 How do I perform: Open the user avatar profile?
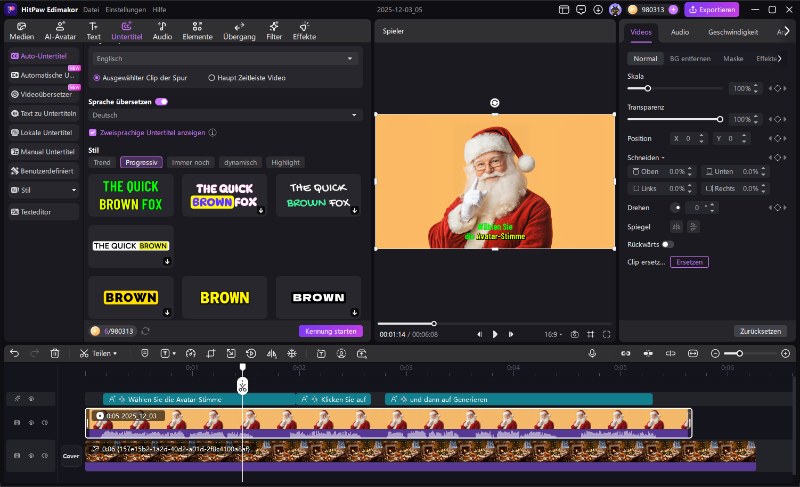coord(615,10)
